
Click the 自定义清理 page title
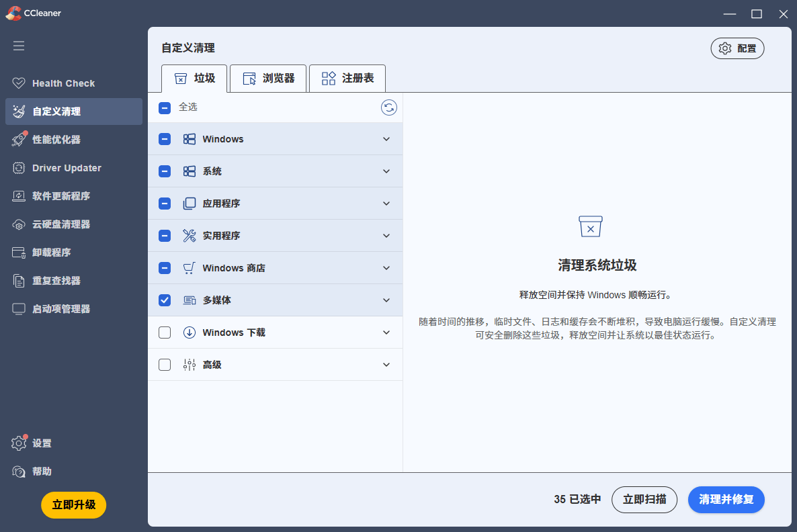coord(188,48)
